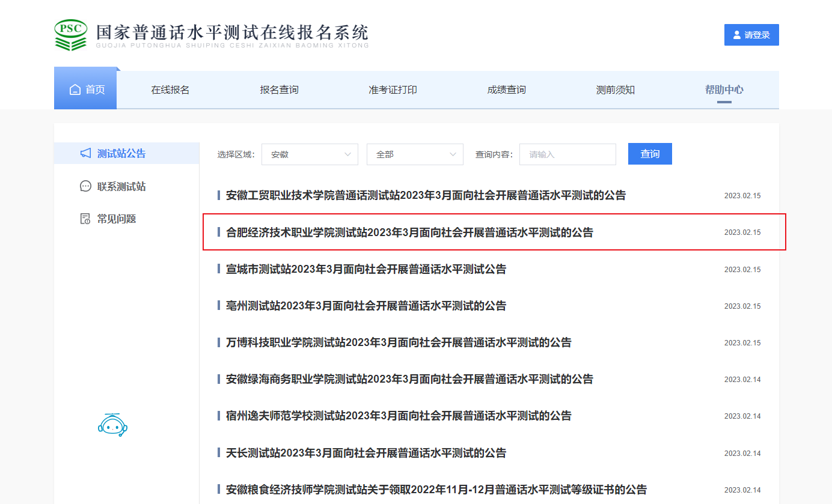
Task: Open the 安徽 province region dropdown
Action: coord(310,154)
